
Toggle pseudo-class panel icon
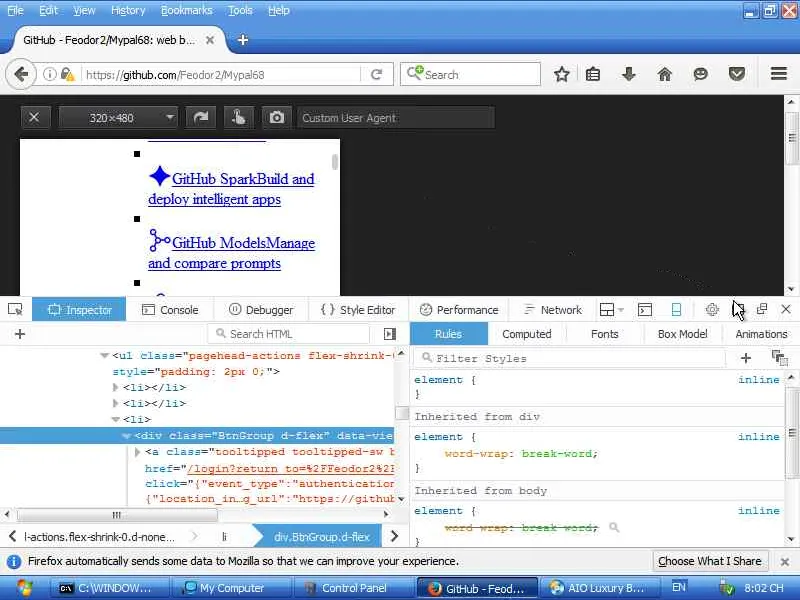click(780, 358)
